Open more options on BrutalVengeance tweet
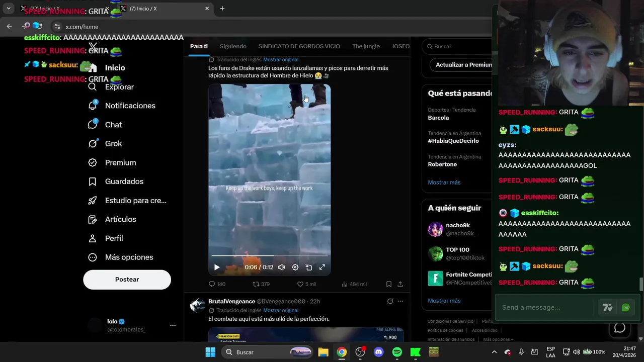 click(x=400, y=302)
